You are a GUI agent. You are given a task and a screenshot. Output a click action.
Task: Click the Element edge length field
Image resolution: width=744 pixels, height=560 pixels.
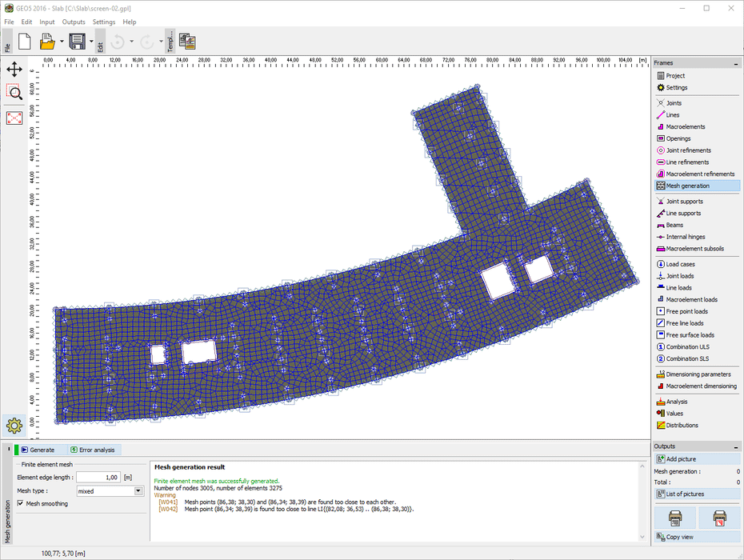click(98, 478)
